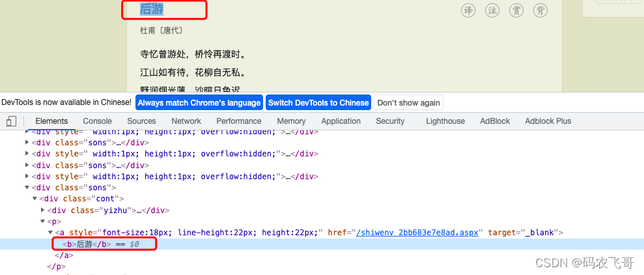Click the poem line 江山如有待，花柳自无私。
This screenshot has height=275, width=644.
193,73
